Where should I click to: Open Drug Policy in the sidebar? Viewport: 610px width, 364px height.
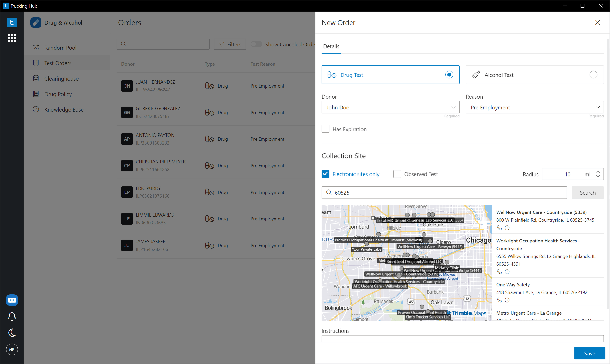click(x=67, y=94)
